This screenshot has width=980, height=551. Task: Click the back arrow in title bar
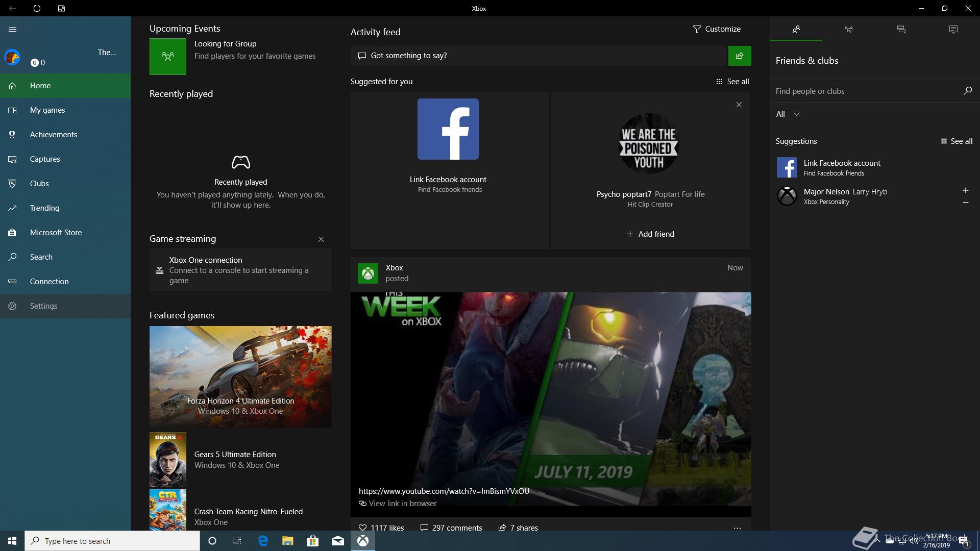pos(12,8)
